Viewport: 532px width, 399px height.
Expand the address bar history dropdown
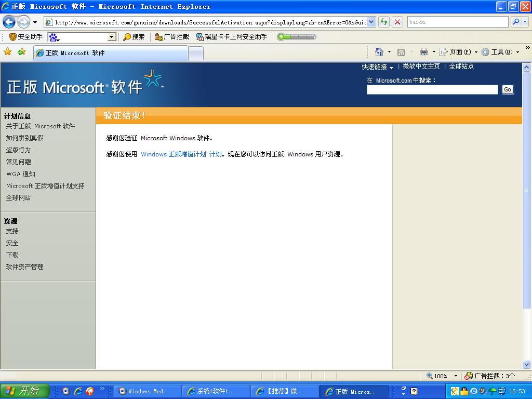pyautogui.click(x=371, y=22)
